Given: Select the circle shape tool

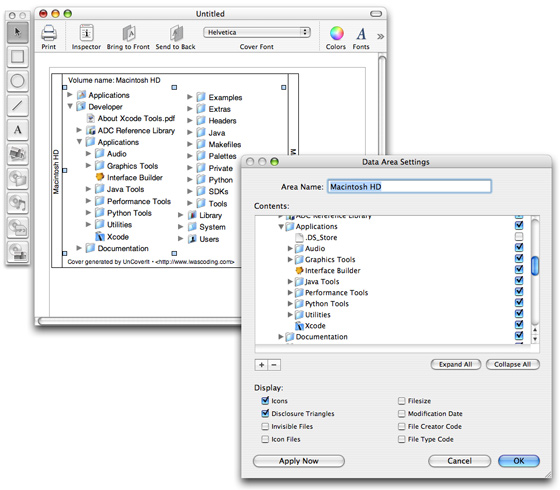Looking at the screenshot, I should [18, 81].
